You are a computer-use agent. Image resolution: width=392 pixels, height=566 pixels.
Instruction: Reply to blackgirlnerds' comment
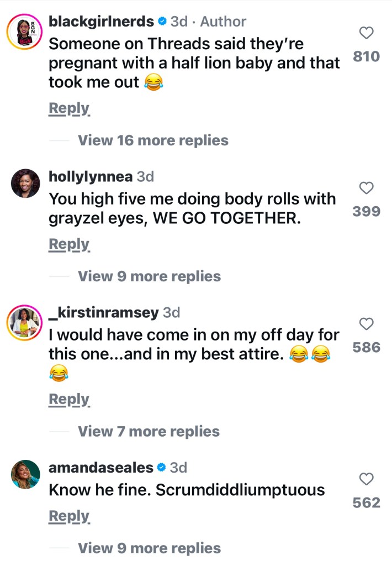coord(69,108)
